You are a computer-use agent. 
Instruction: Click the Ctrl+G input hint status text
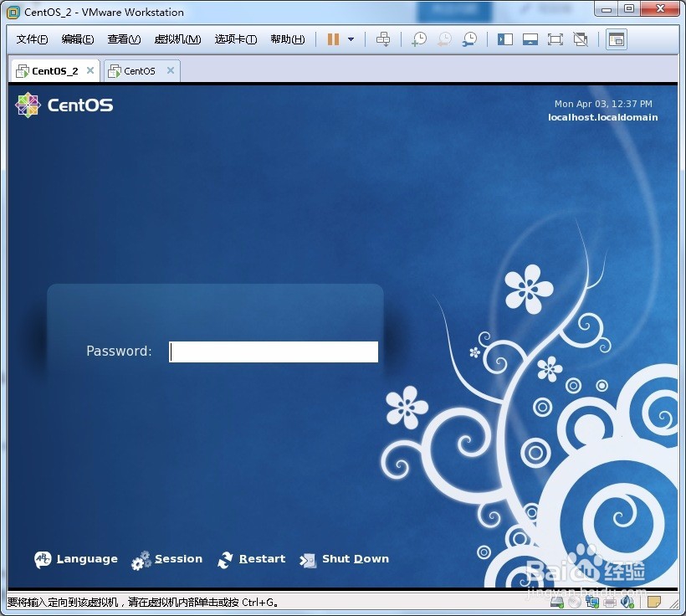click(x=143, y=603)
